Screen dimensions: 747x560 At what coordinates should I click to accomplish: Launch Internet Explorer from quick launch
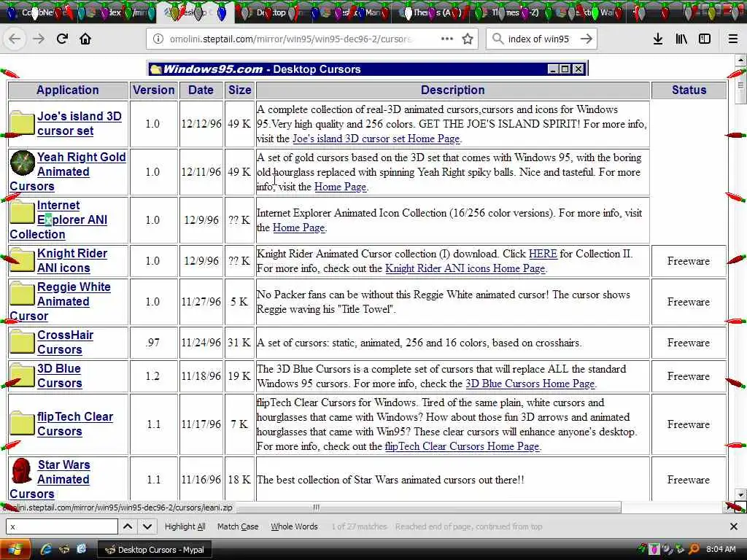point(46,550)
